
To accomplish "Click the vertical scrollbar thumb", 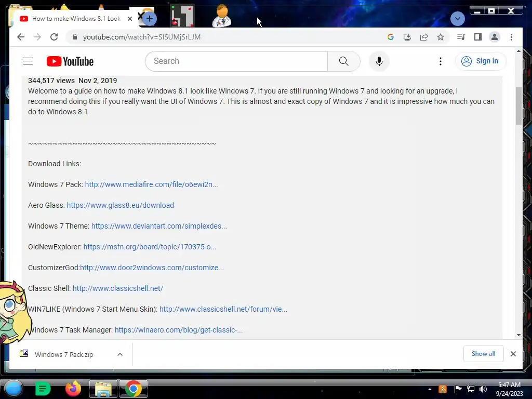I will (x=518, y=106).
